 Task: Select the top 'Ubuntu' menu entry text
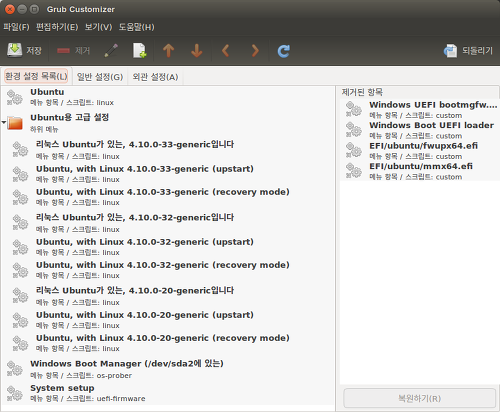[47, 92]
